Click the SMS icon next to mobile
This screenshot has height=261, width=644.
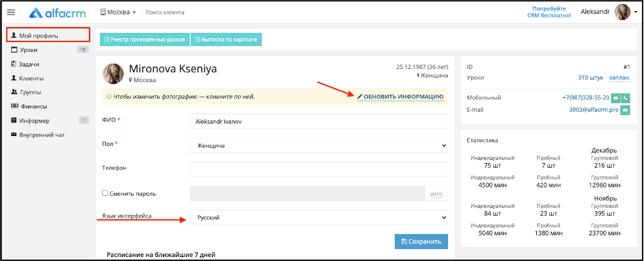tap(616, 98)
